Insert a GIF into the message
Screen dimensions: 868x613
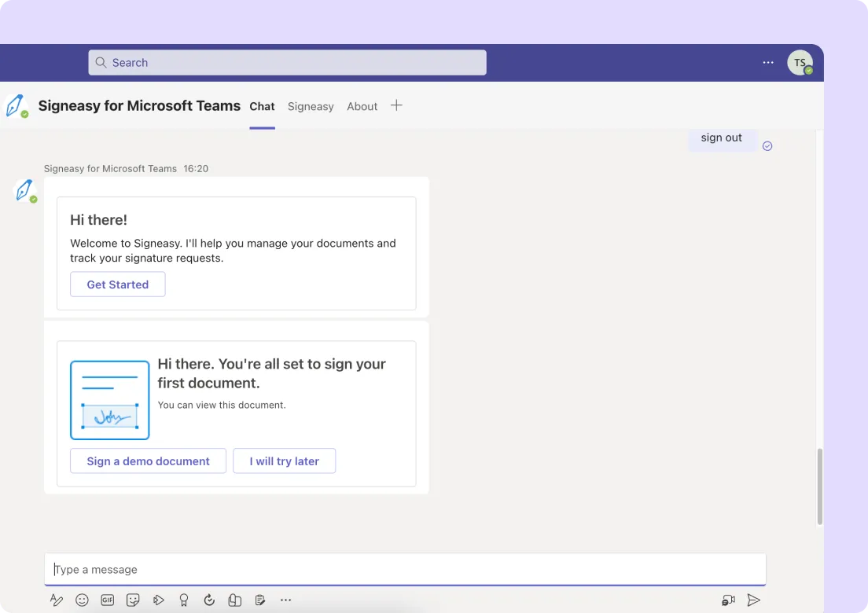click(107, 600)
